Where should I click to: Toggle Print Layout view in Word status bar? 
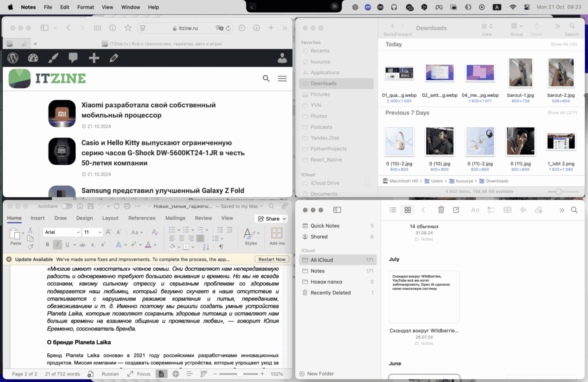click(161, 374)
